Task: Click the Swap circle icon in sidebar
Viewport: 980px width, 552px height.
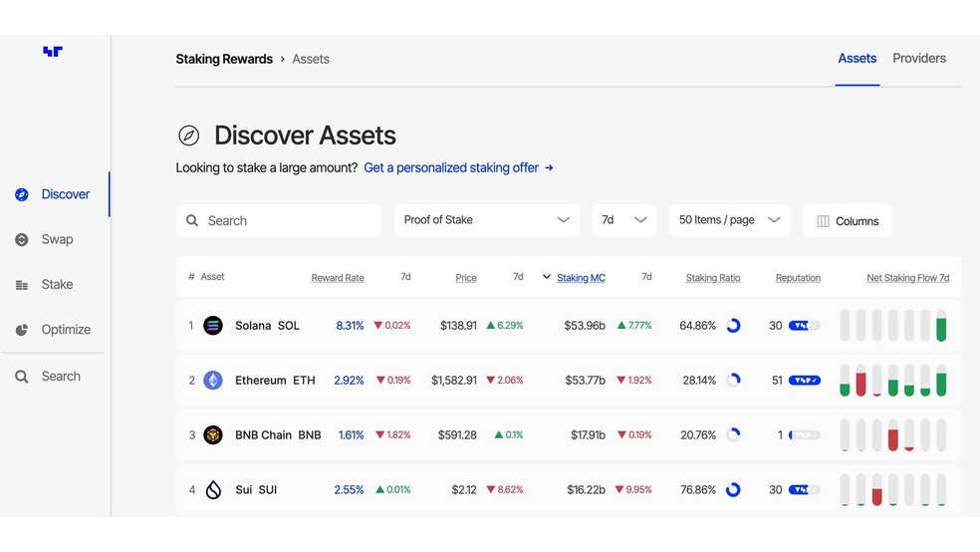Action: [22, 239]
